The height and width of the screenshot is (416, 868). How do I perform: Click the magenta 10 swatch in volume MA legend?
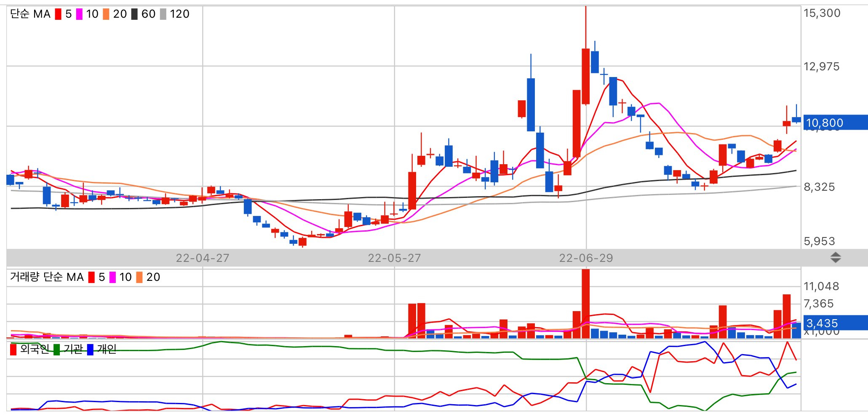coord(112,277)
